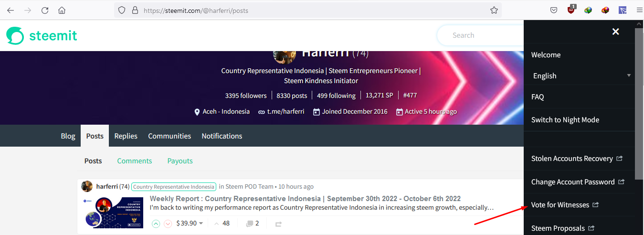
Task: Switch to Night Mode
Action: click(565, 120)
